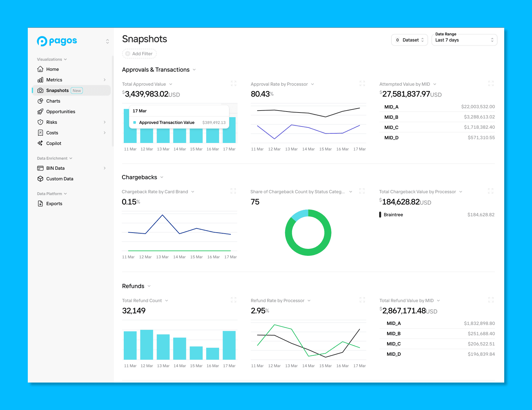Open the Dataset dropdown
The width and height of the screenshot is (532, 410).
[x=410, y=40]
